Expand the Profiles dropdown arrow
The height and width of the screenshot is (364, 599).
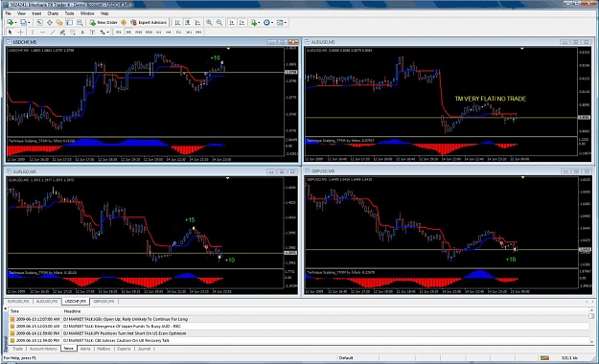[x=29, y=23]
